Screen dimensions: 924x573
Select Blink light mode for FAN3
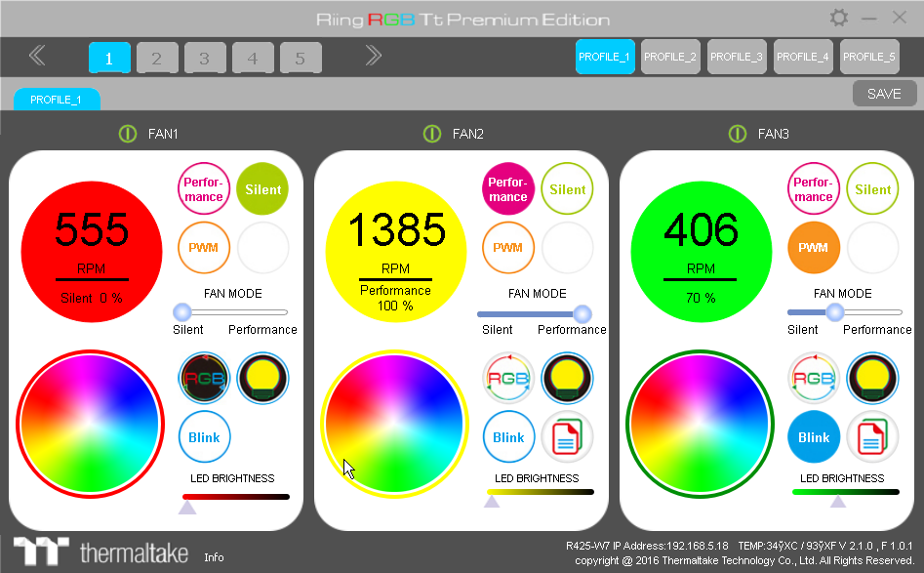tap(814, 436)
